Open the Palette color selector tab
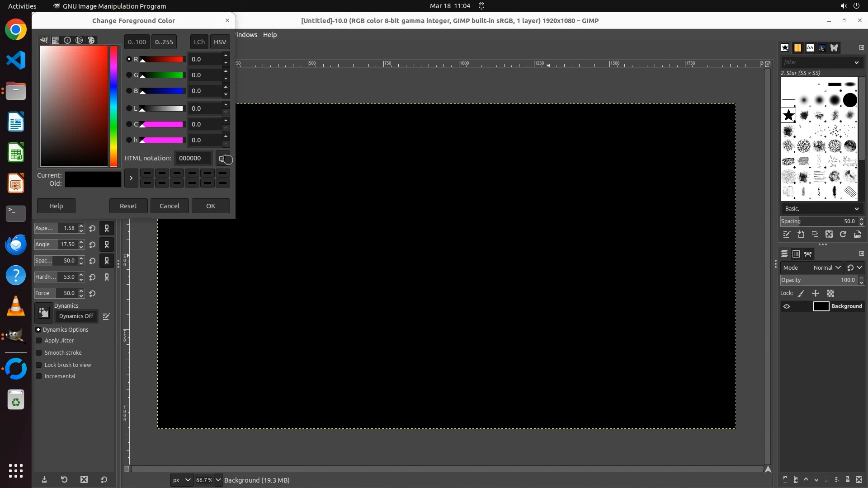 (x=91, y=40)
